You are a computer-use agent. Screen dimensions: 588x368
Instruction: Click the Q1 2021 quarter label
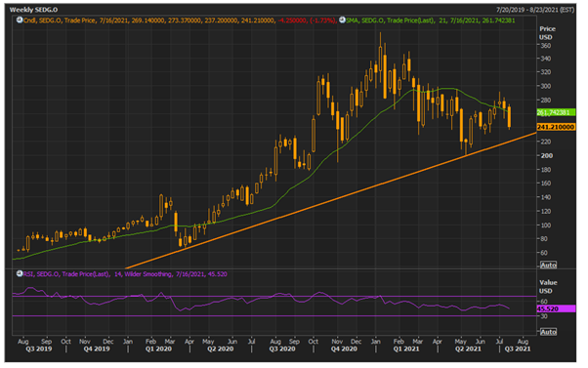pos(406,348)
